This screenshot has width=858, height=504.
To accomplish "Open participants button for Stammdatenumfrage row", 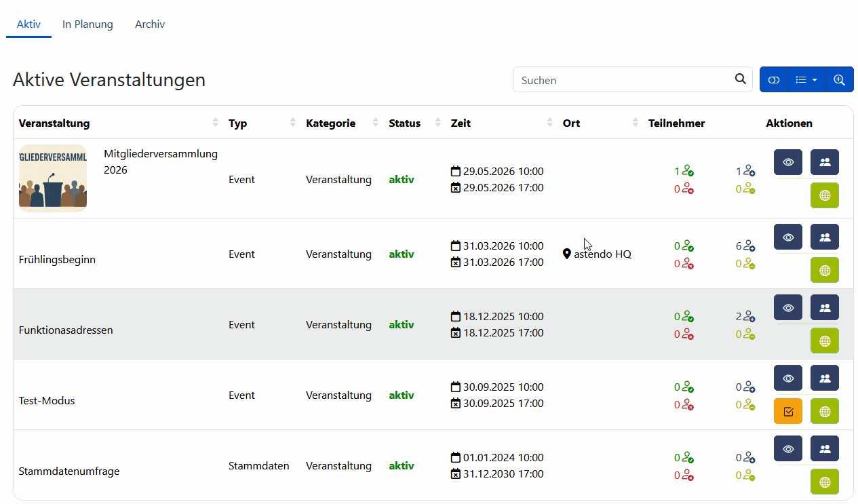I will pos(824,448).
